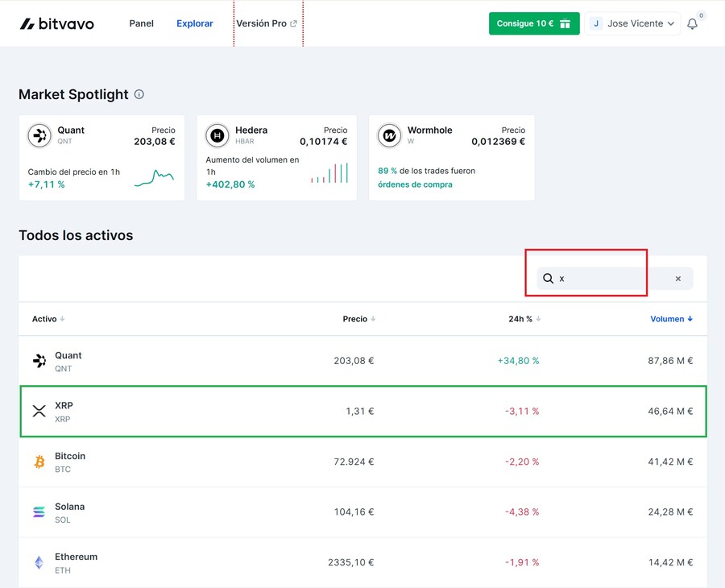Click the Ethereum price 2335,10 €

pyautogui.click(x=351, y=562)
